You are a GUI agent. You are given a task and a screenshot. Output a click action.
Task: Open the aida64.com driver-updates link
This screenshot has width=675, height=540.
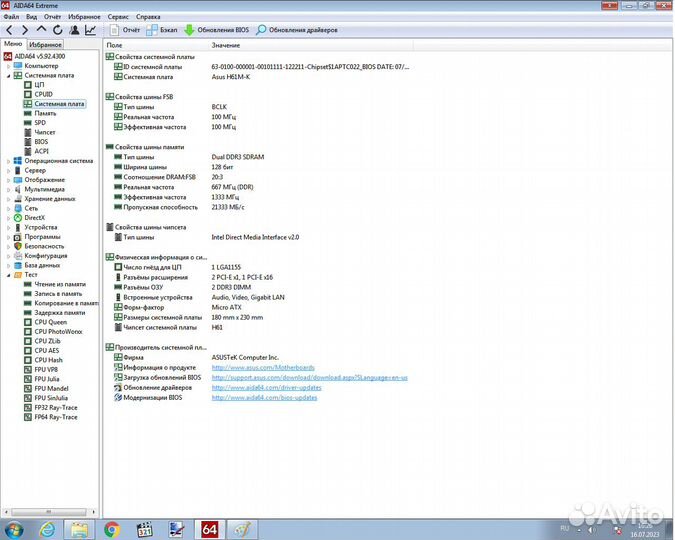click(x=264, y=387)
